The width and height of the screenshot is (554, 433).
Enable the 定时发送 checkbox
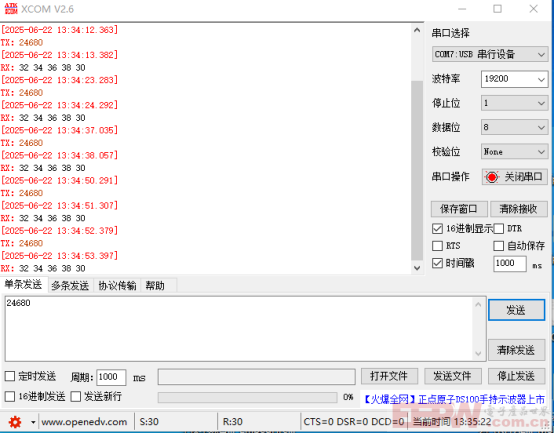coord(10,376)
